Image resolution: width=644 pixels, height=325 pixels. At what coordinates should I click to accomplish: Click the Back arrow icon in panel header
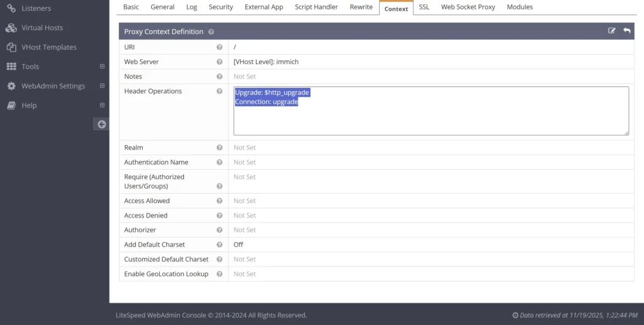click(627, 31)
